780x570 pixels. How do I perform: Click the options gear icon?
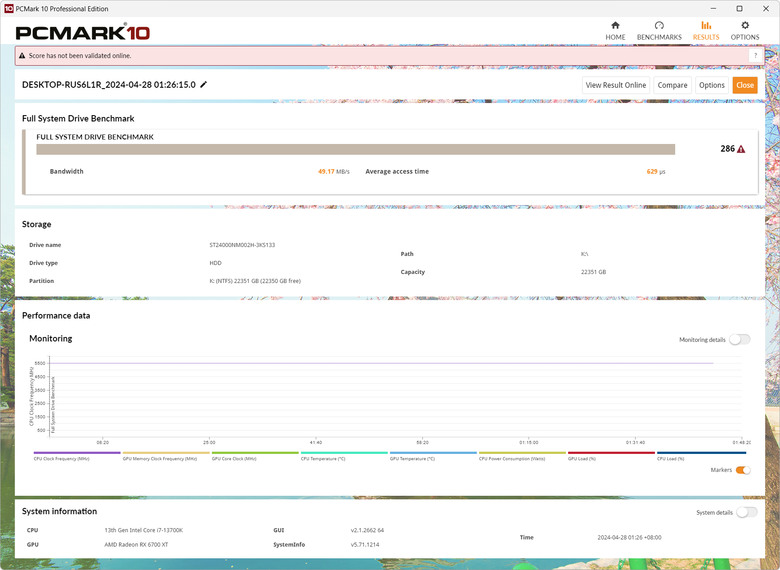[745, 25]
